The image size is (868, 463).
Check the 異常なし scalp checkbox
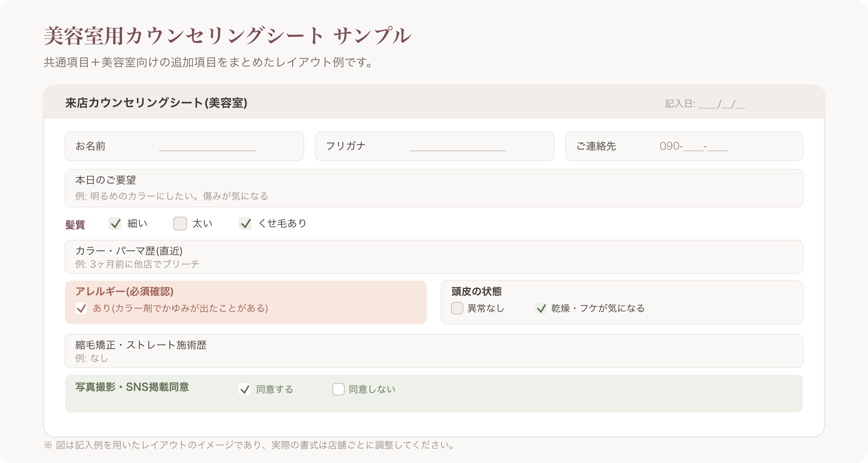pyautogui.click(x=457, y=308)
